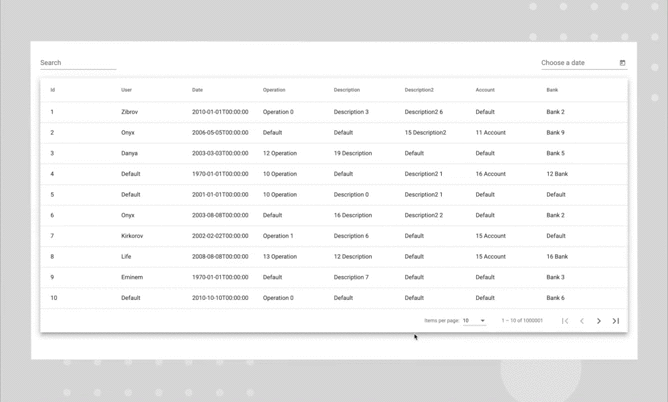
Task: Click the Date column header
Action: tap(197, 90)
